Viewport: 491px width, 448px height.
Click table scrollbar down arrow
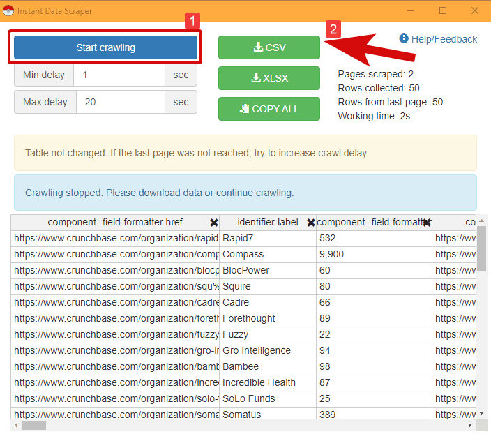tap(482, 413)
